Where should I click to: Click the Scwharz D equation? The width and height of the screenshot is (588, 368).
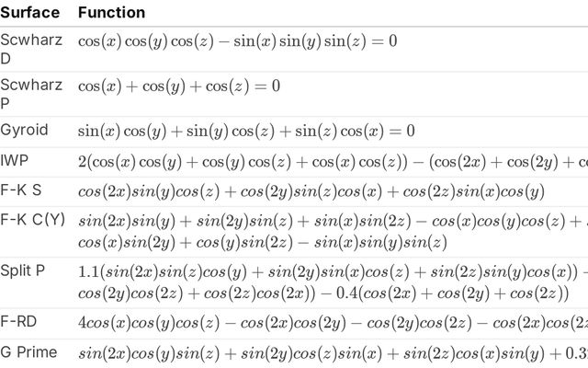237,41
